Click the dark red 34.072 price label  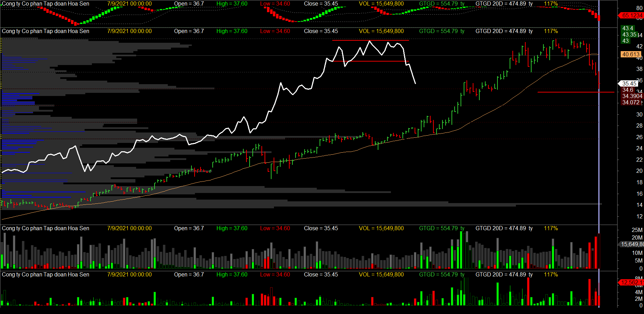coord(631,102)
